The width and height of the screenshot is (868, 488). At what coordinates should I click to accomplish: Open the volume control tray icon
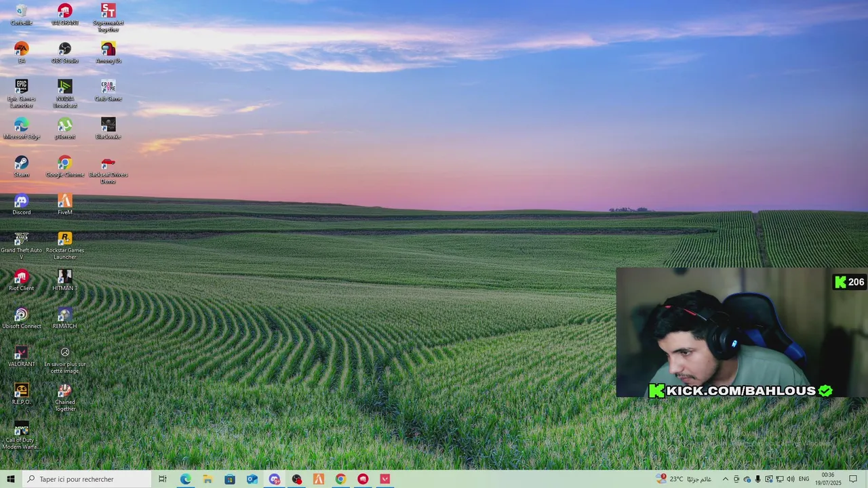pyautogui.click(x=791, y=479)
